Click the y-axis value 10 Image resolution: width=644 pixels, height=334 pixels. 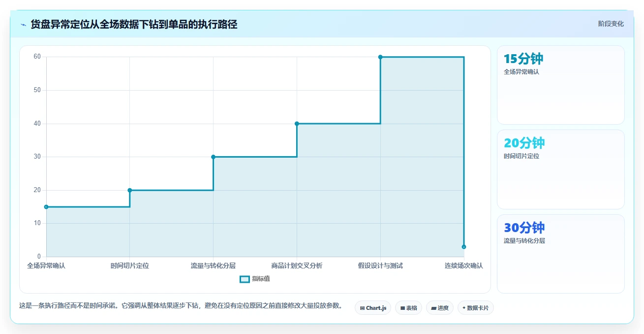click(x=37, y=223)
